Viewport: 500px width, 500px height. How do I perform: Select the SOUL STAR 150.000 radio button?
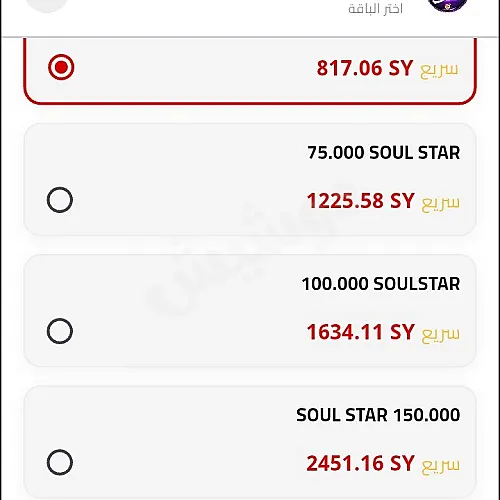(60, 462)
